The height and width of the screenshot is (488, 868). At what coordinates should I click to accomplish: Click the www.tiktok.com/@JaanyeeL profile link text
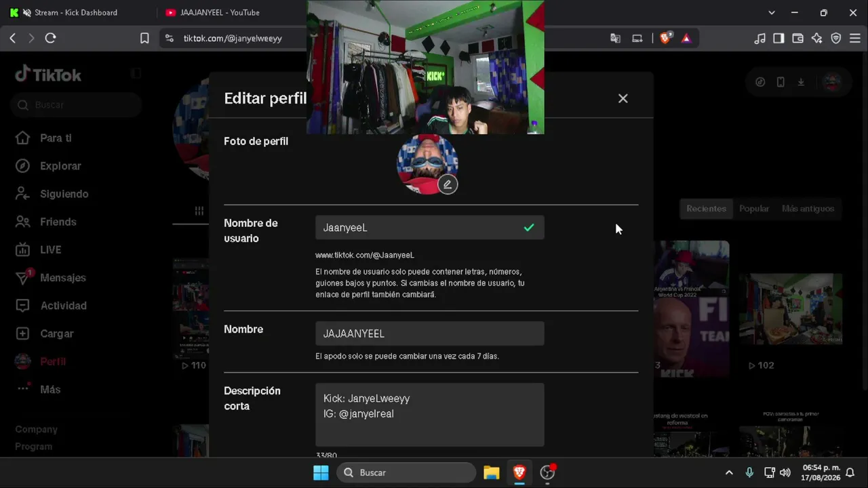pos(365,255)
